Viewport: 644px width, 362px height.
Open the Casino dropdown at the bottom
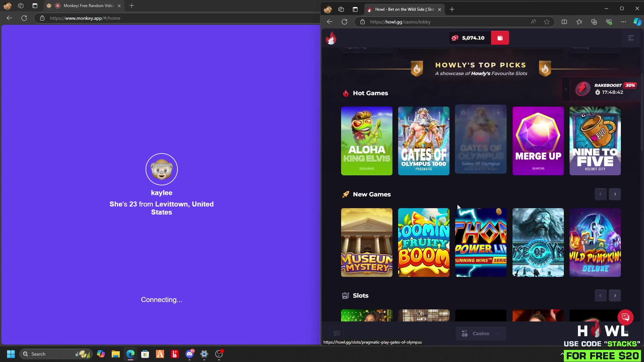(x=481, y=334)
